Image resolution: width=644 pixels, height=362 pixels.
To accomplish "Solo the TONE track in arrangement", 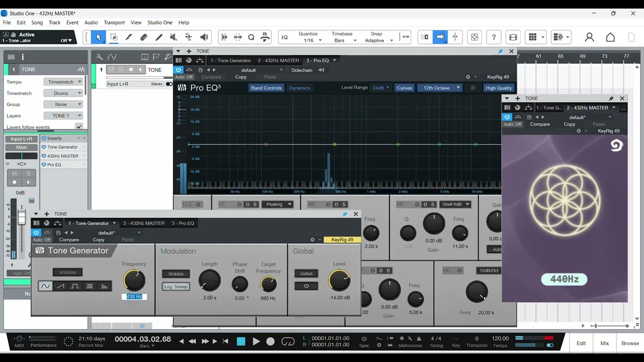I will point(121,69).
